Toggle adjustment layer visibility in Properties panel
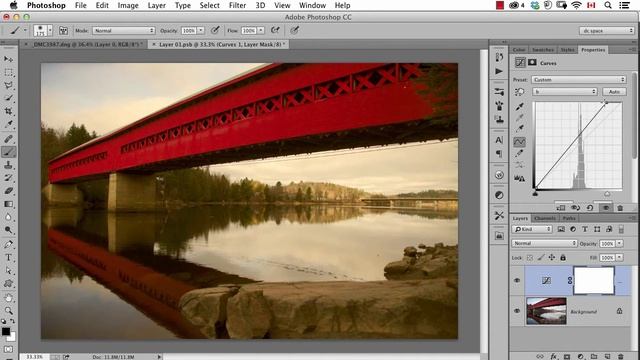 [605, 208]
